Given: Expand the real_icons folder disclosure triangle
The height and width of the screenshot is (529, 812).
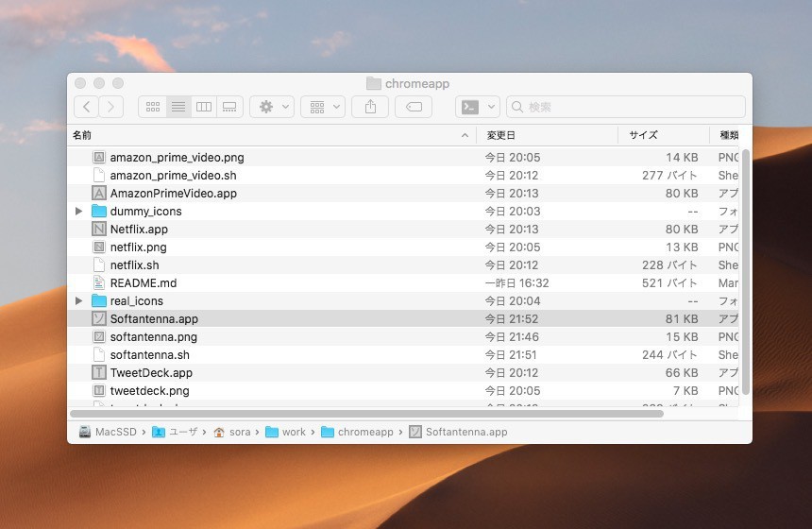Looking at the screenshot, I should [x=78, y=301].
